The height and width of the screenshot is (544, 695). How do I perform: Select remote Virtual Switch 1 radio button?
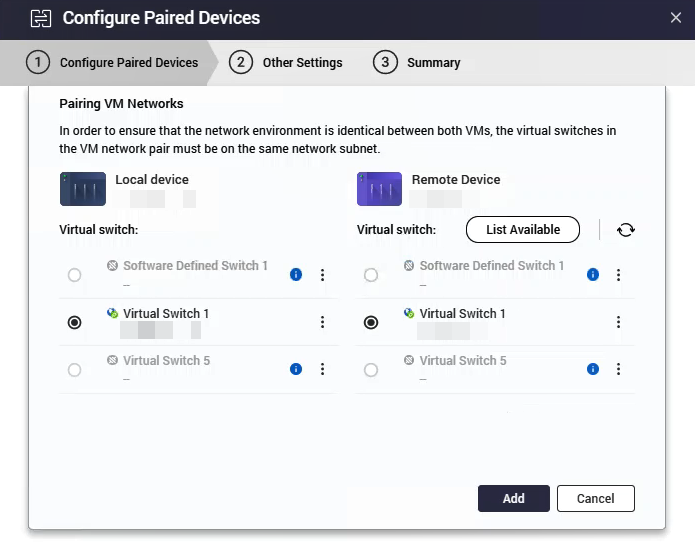pos(371,322)
